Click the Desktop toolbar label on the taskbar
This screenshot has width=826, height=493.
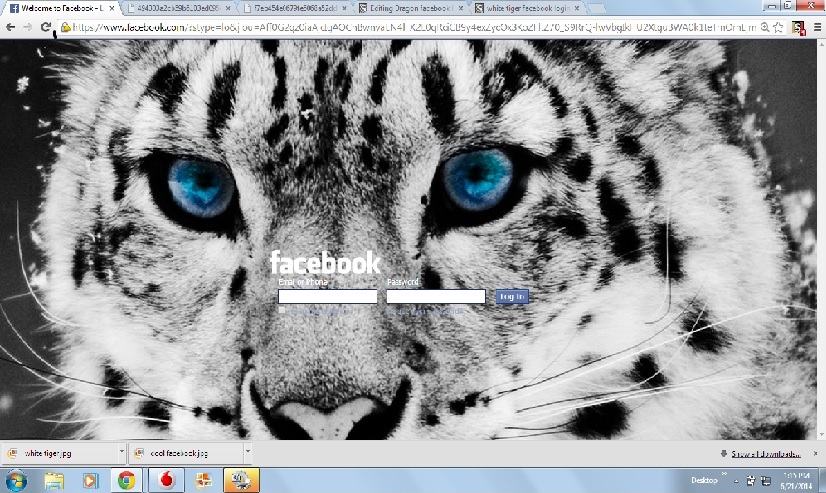[704, 480]
